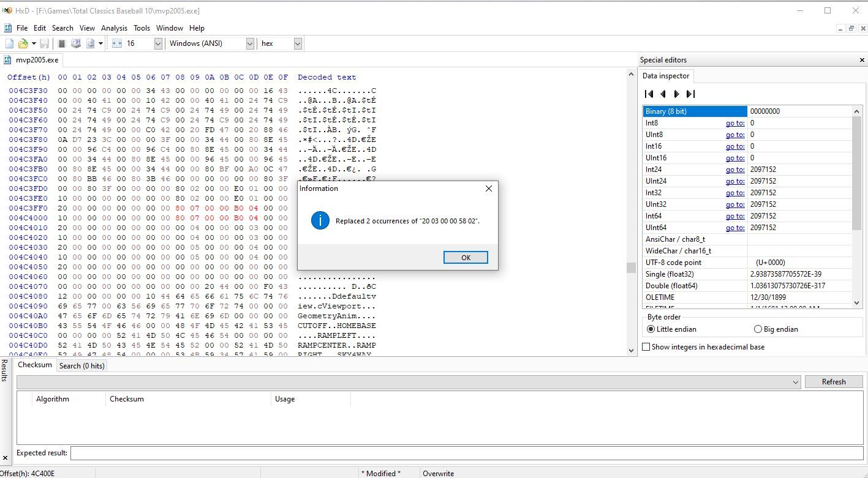
Task: Click the Open disk toolbar icon
Action: coord(76,43)
